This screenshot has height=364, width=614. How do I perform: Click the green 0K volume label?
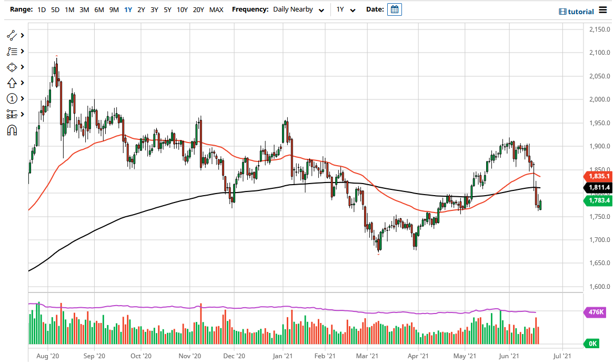coord(591,343)
